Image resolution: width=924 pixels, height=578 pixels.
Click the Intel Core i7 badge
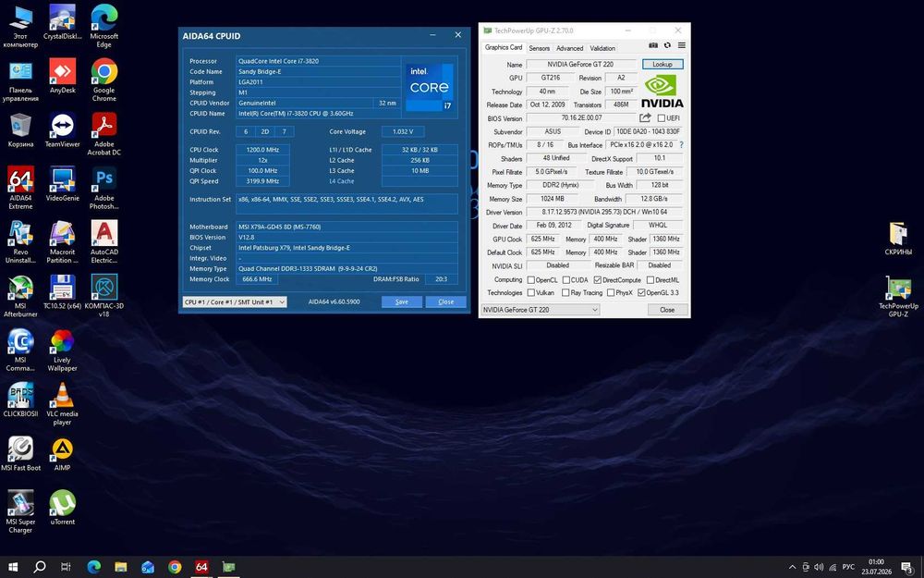[x=430, y=87]
